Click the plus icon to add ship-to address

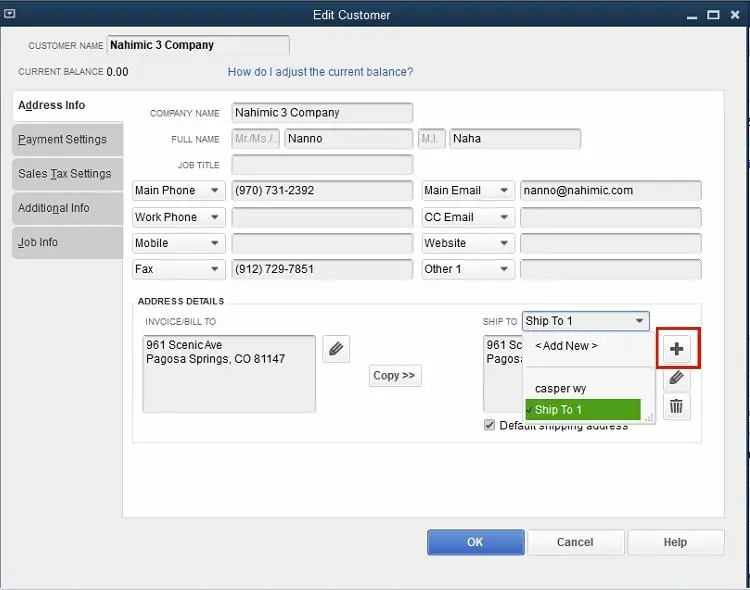[x=676, y=349]
